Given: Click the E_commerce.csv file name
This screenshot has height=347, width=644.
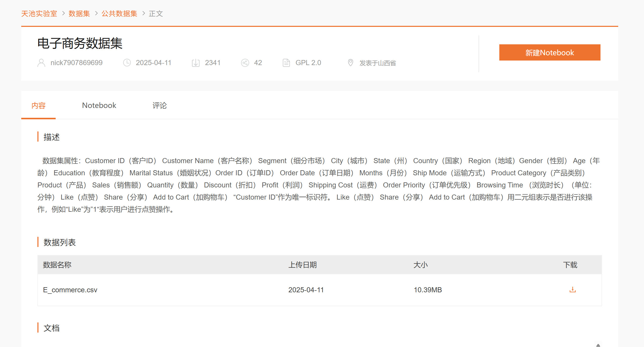Looking at the screenshot, I should pyautogui.click(x=70, y=290).
